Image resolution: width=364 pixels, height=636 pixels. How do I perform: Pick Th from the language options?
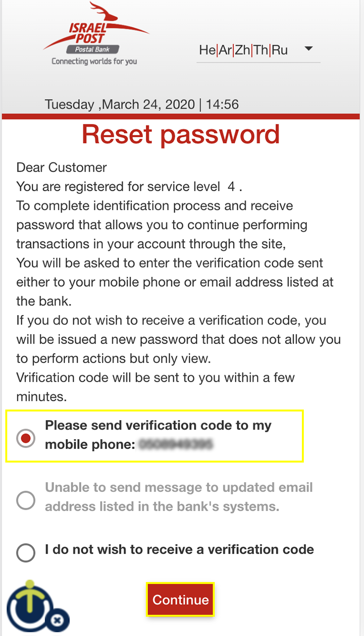[x=260, y=50]
